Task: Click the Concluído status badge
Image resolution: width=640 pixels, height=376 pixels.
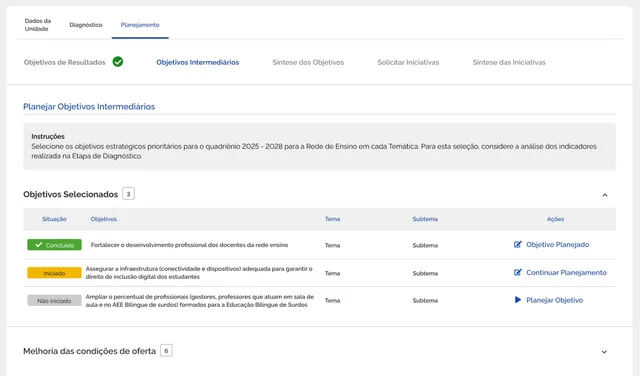Action: click(54, 245)
